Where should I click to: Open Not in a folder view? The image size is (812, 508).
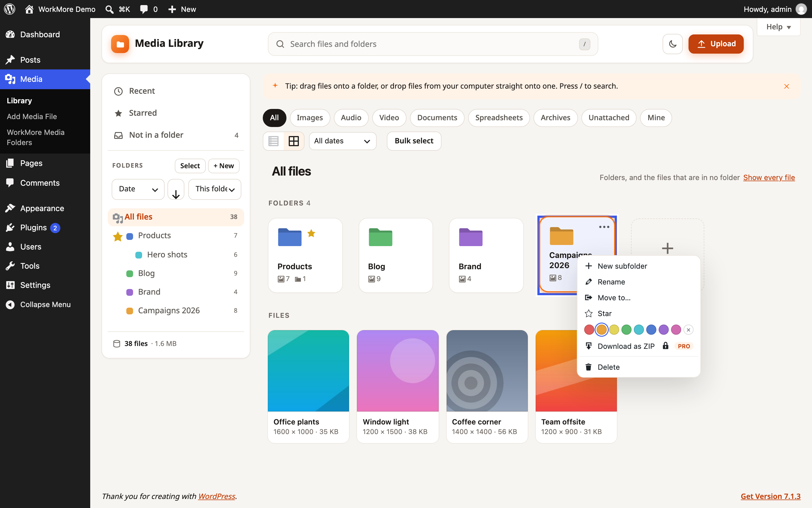coord(176,135)
